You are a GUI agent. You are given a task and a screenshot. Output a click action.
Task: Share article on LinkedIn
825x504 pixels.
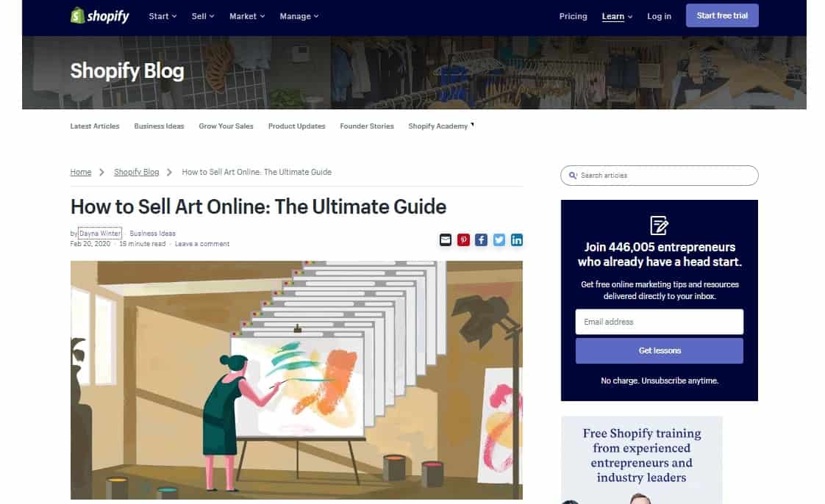(x=517, y=240)
